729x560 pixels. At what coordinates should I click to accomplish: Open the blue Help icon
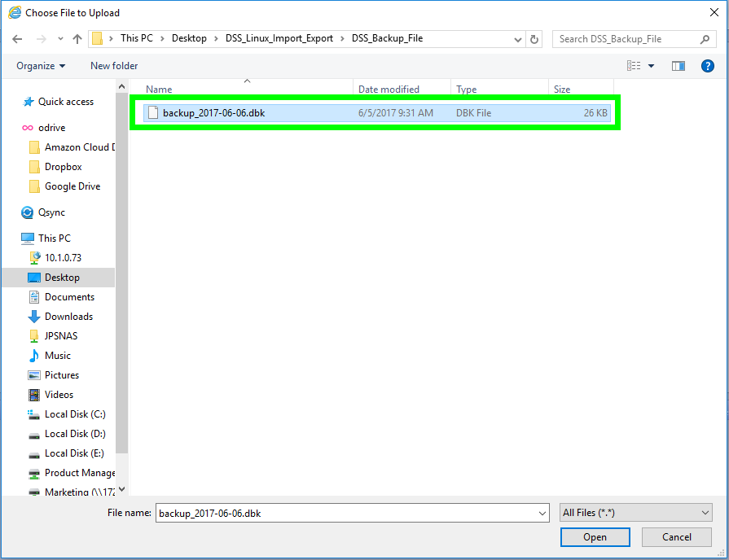[x=708, y=66]
